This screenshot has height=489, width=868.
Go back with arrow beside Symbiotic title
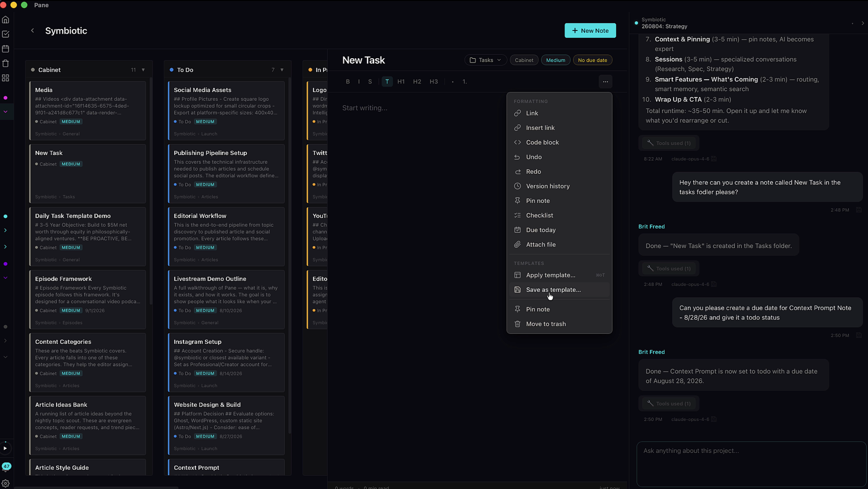pyautogui.click(x=32, y=31)
